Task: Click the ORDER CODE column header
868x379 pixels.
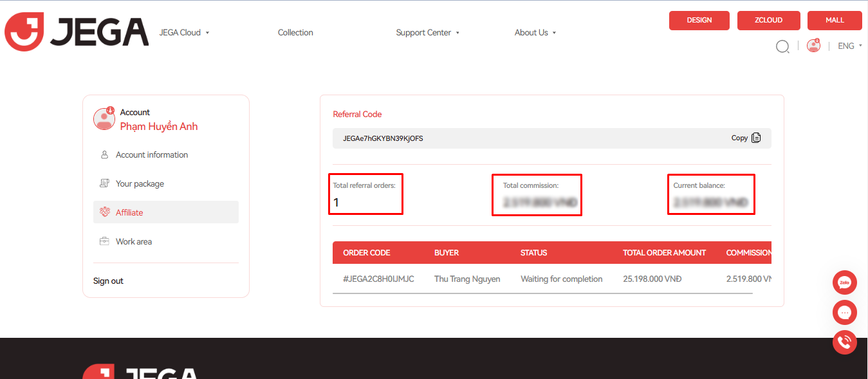Action: pos(367,253)
